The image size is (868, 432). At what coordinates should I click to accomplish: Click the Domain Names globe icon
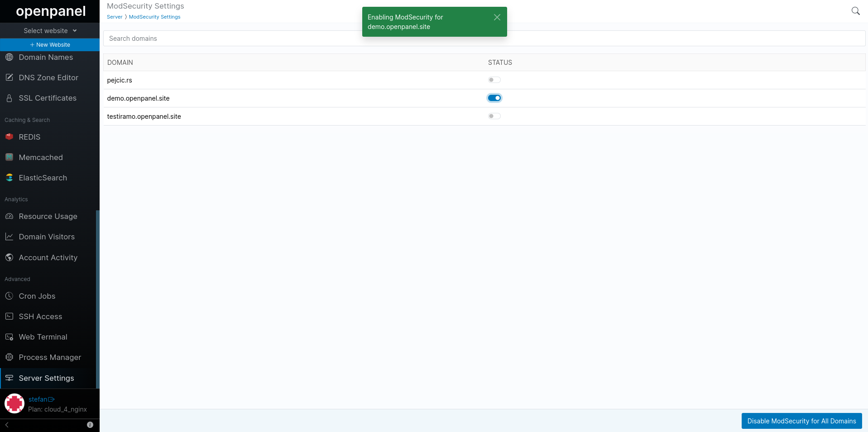click(9, 57)
